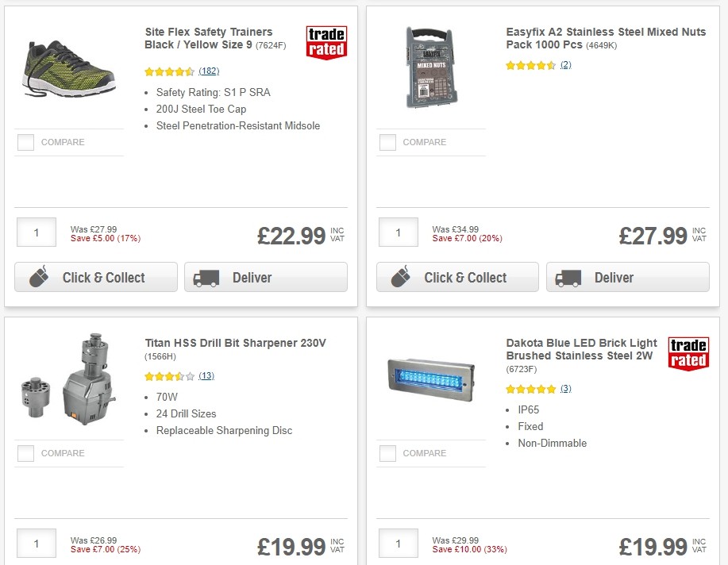
Task: Check COMPARE on the Titan Drill Bit Sharpener
Action: pos(25,453)
